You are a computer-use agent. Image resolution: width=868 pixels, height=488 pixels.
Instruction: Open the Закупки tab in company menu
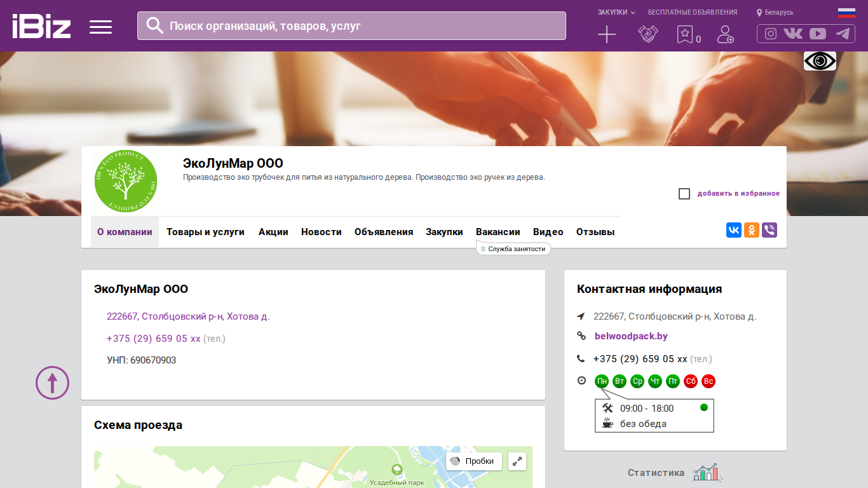444,232
